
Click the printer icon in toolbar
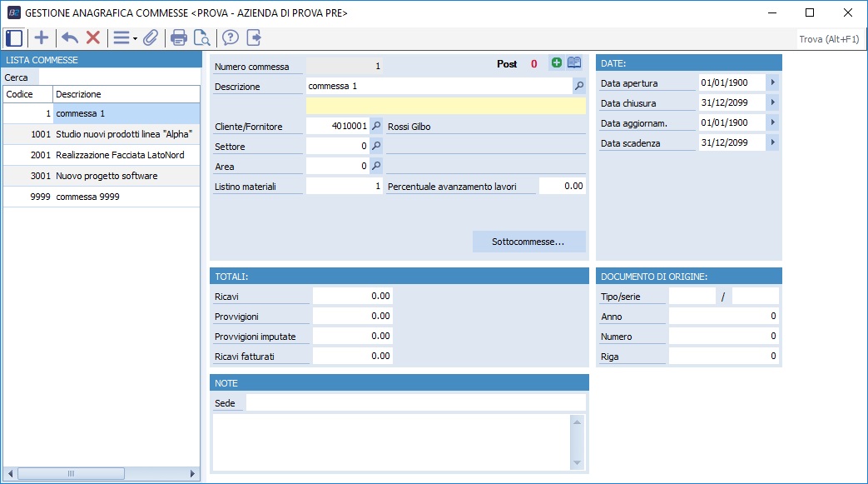pyautogui.click(x=178, y=37)
